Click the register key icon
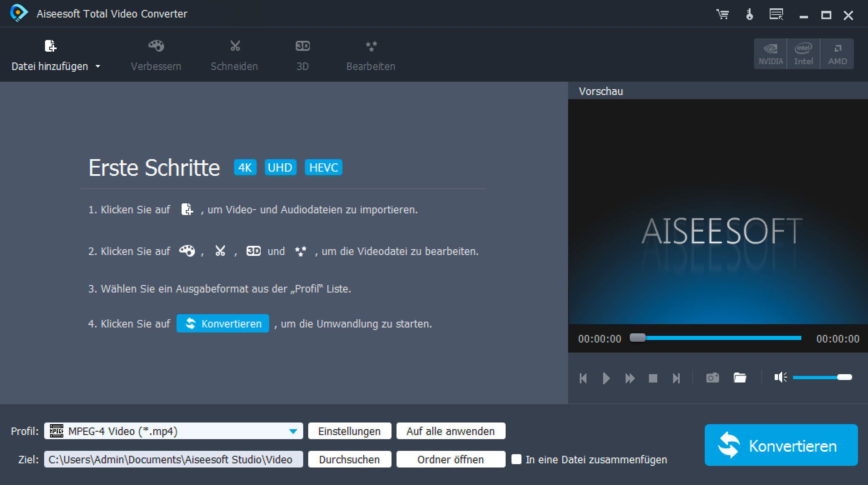This screenshot has height=485, width=868. [750, 14]
